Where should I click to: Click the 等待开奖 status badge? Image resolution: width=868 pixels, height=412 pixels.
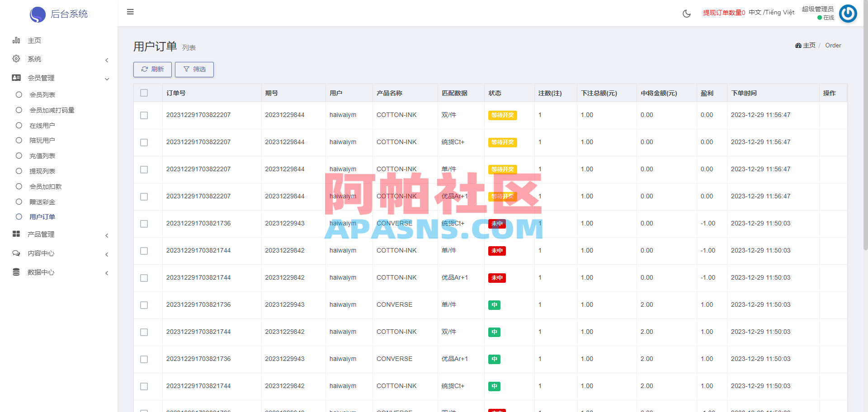point(502,115)
